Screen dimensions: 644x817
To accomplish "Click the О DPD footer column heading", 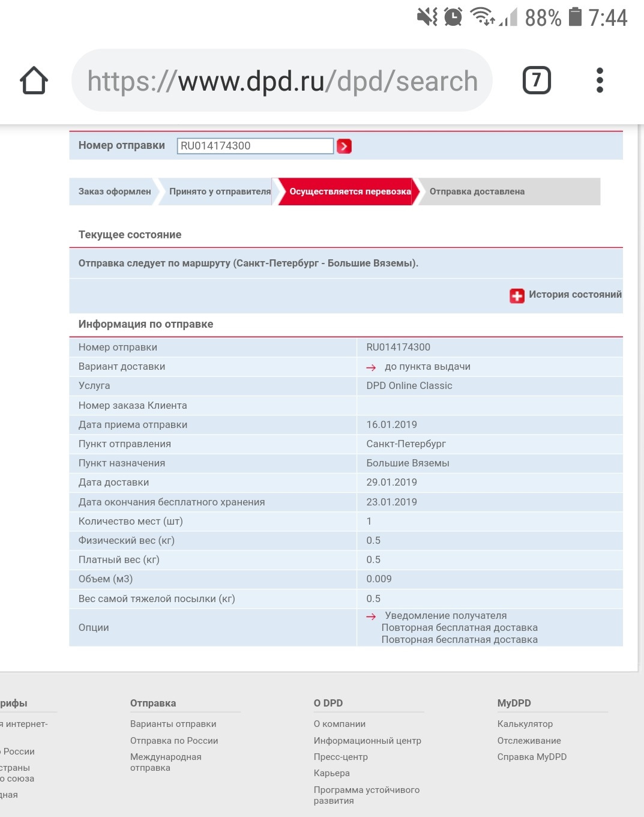I will tap(328, 703).
